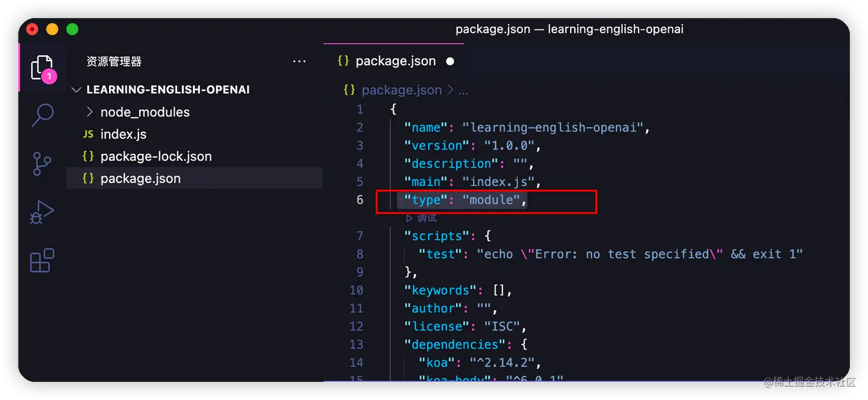The image size is (868, 400).
Task: Open the explorer more actions ellipsis
Action: [299, 61]
